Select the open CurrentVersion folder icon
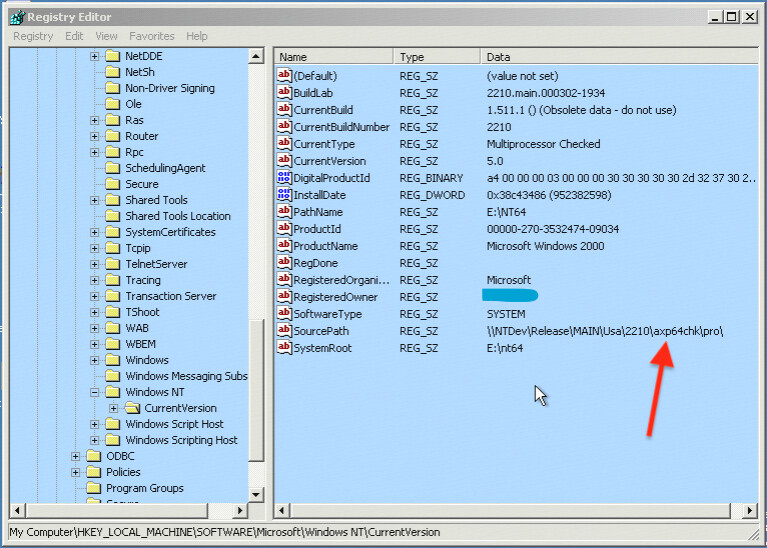 (132, 408)
